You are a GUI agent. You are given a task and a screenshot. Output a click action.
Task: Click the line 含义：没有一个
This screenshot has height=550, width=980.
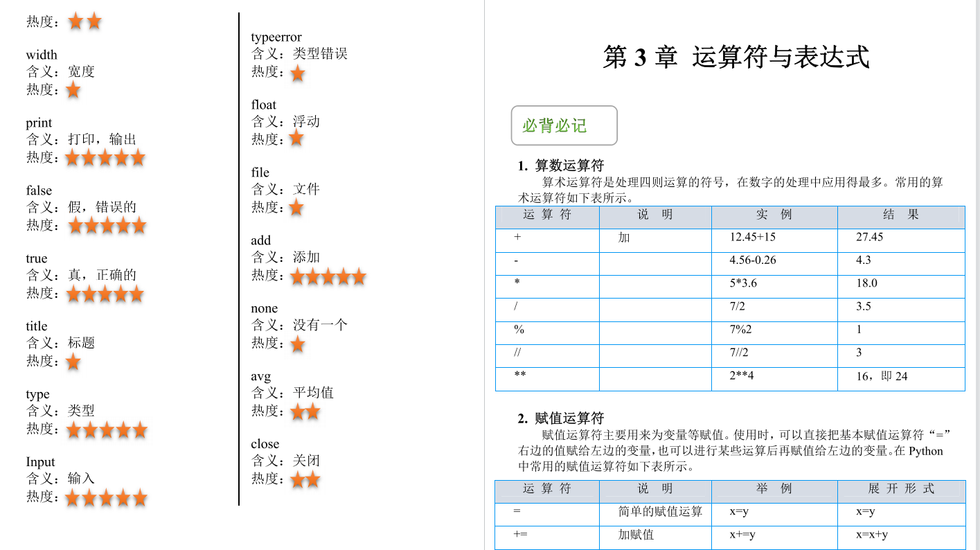(299, 324)
